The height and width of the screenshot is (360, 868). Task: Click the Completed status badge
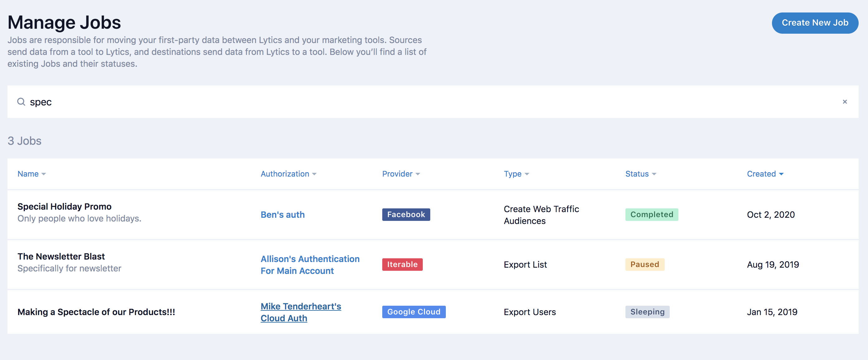click(x=651, y=215)
